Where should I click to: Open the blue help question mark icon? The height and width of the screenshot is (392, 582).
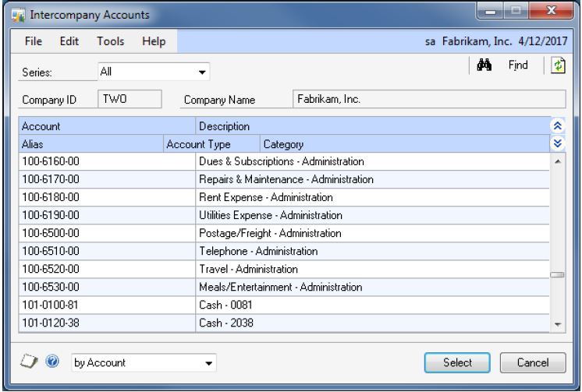point(53,362)
